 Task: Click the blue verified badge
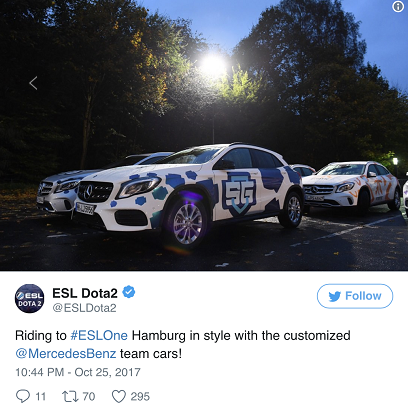129,292
